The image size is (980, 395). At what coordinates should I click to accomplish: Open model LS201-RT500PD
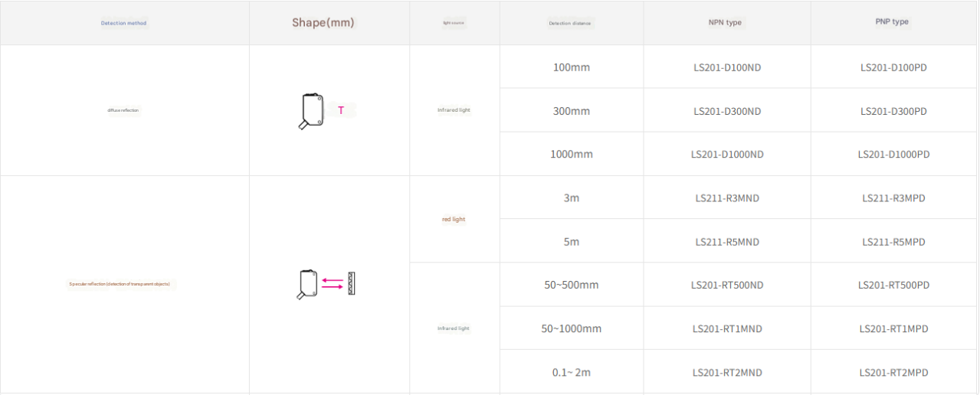(893, 286)
